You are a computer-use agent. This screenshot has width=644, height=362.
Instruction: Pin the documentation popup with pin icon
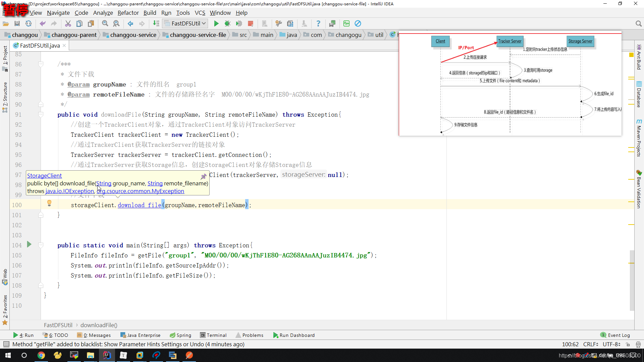point(204,176)
